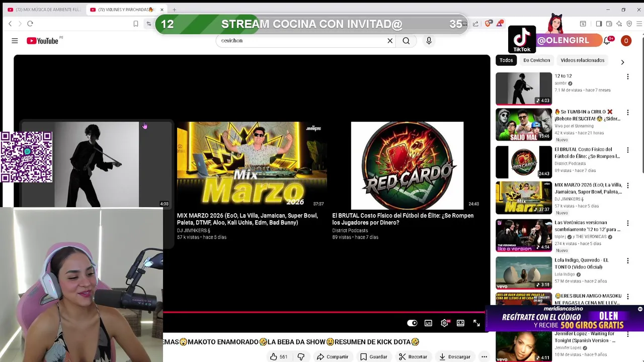Go forward with the browser forward arrow
Screen dimensions: 644x362
click(x=20, y=24)
